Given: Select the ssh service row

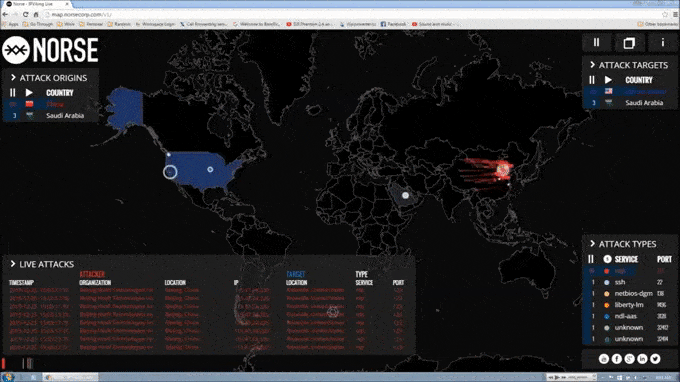Looking at the screenshot, I should (x=629, y=282).
